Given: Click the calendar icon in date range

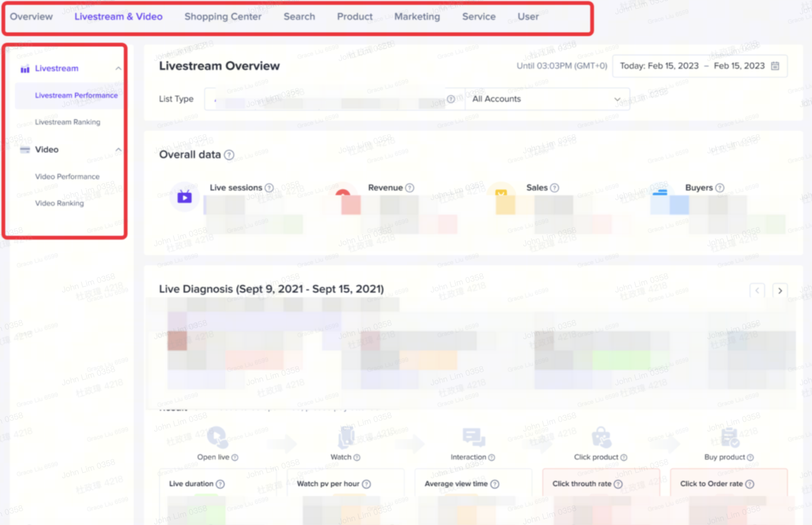Looking at the screenshot, I should click(775, 66).
